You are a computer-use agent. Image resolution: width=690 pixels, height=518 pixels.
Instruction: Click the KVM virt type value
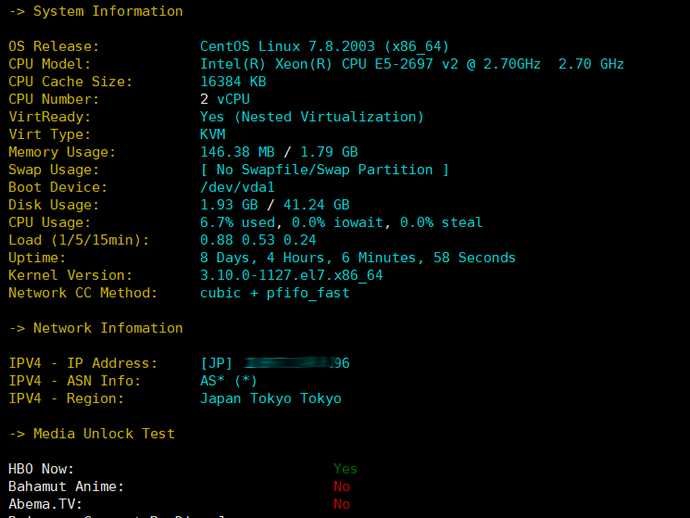pyautogui.click(x=212, y=135)
